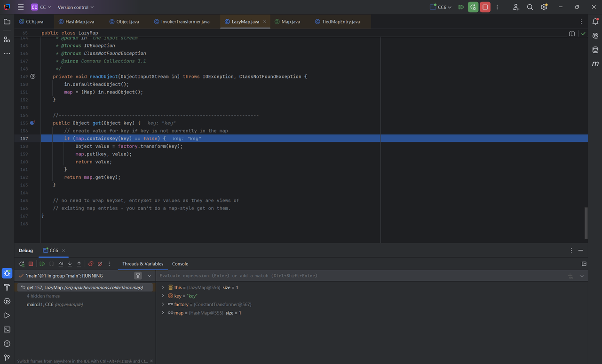
Task: Open the Problems tool window
Action: tap(7, 343)
